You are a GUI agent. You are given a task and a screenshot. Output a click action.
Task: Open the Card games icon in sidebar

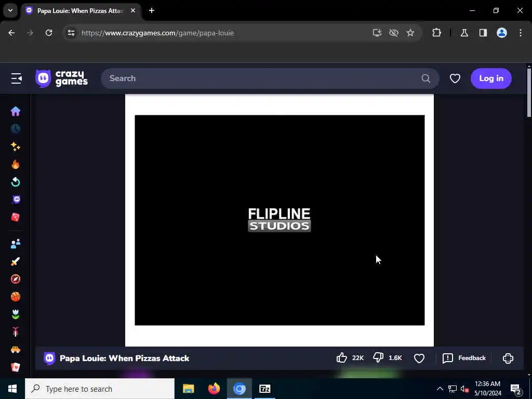(x=16, y=367)
